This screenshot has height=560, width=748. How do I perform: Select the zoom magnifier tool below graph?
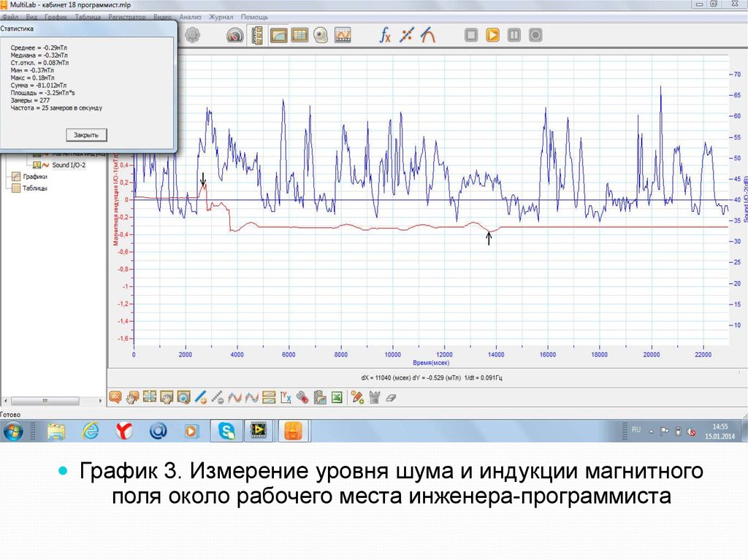183,397
